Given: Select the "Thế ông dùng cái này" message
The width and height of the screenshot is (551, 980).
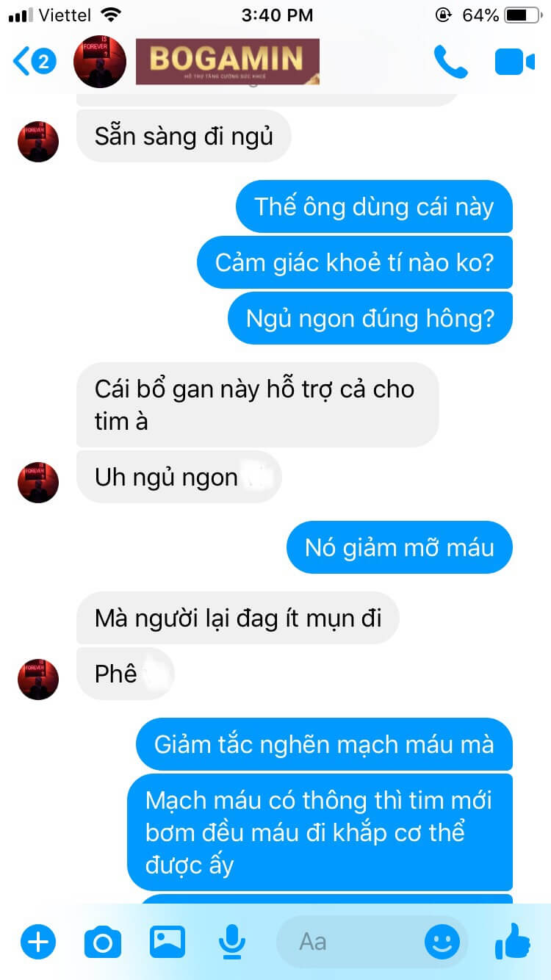Looking at the screenshot, I should point(374,206).
